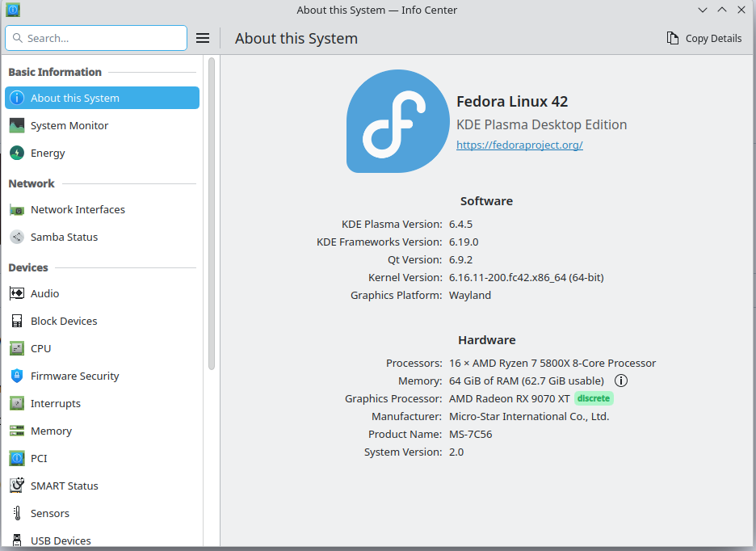Click the sidebar vertical scrollbar

click(x=211, y=214)
